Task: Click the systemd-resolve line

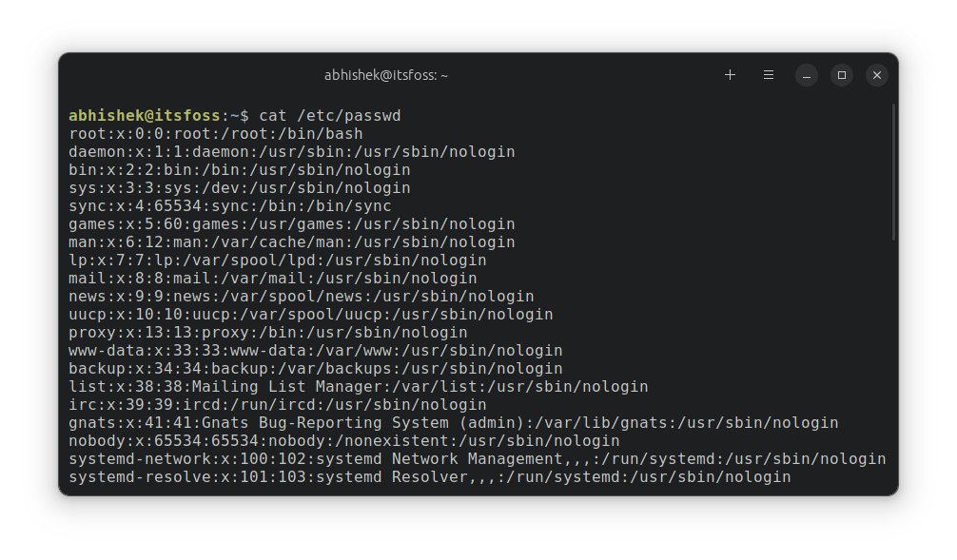Action: click(429, 476)
